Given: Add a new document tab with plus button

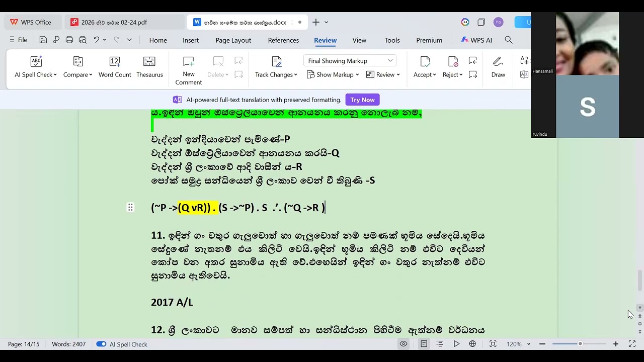Looking at the screenshot, I should pyautogui.click(x=316, y=22).
